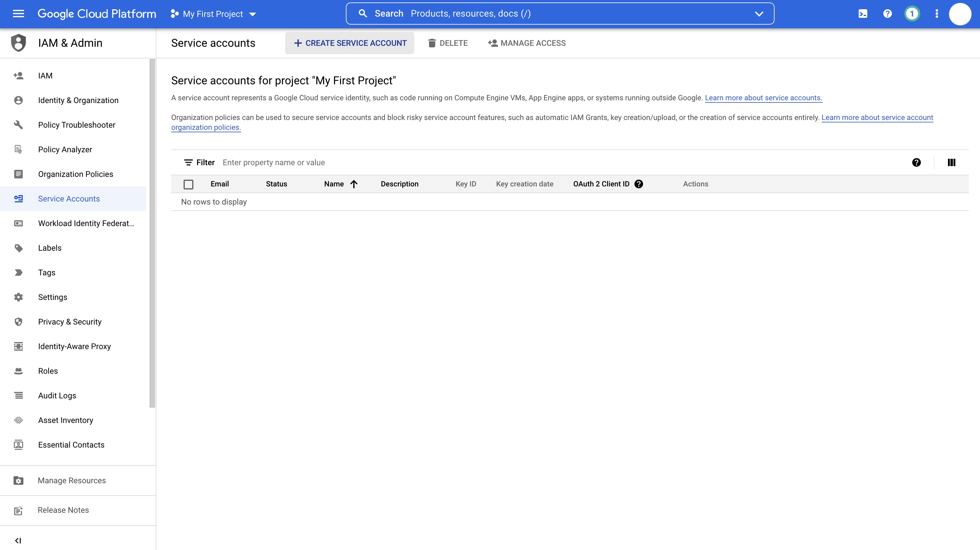Open the My First Project selector dropdown
This screenshot has width=980, height=550.
[x=213, y=14]
